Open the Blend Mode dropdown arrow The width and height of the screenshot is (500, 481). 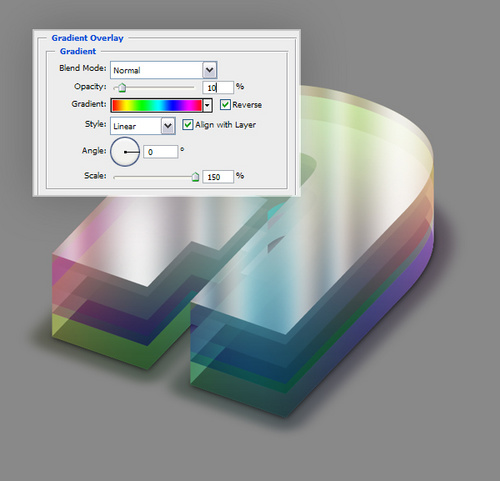209,70
